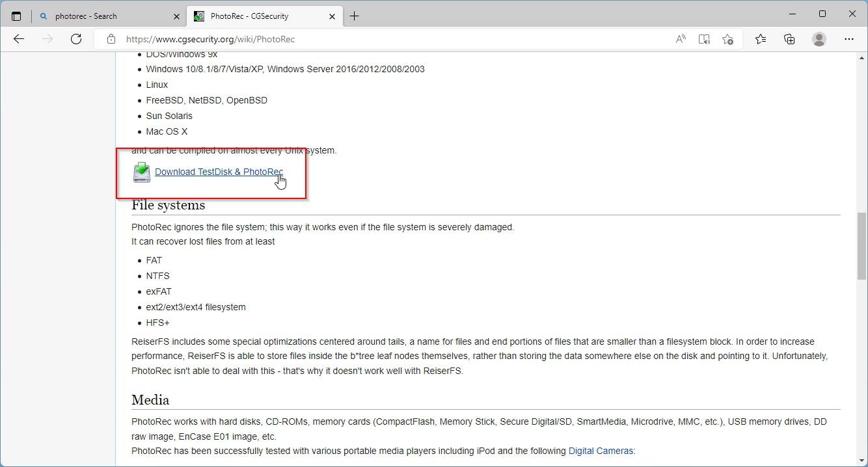Turn on Read aloud
Screen dimensions: 868x467
point(681,39)
